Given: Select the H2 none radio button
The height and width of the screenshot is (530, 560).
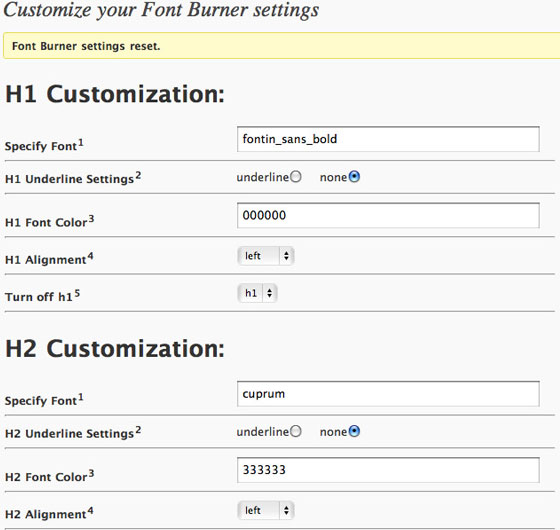Looking at the screenshot, I should click(x=354, y=431).
